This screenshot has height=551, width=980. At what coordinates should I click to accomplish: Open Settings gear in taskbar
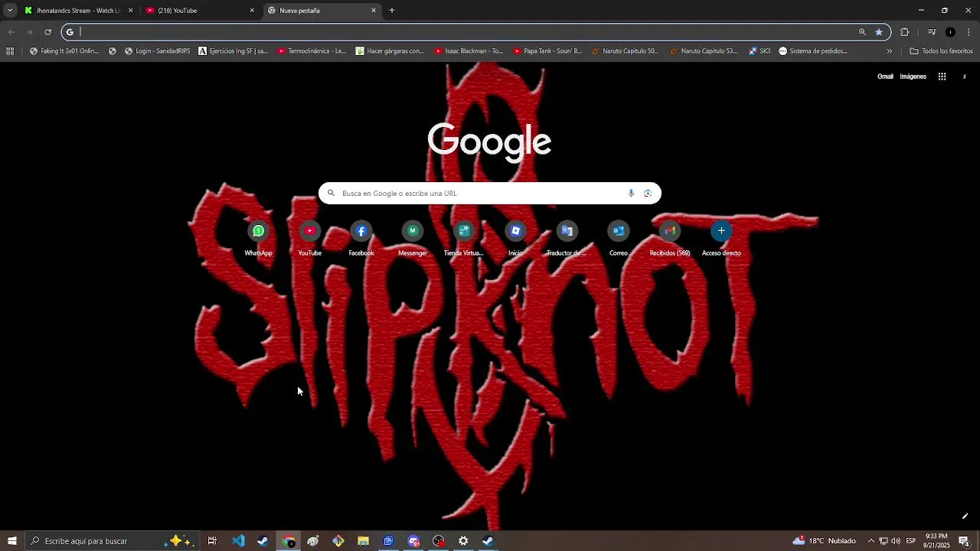click(x=463, y=541)
